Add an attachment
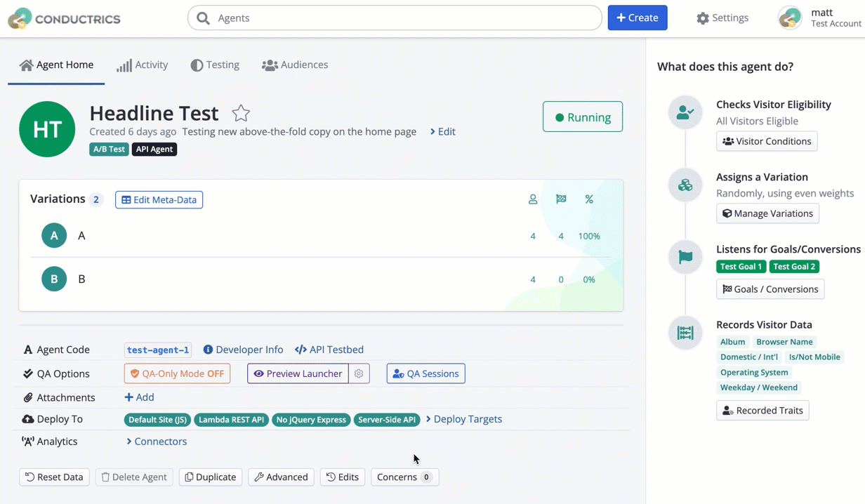The image size is (865, 504). pos(139,397)
